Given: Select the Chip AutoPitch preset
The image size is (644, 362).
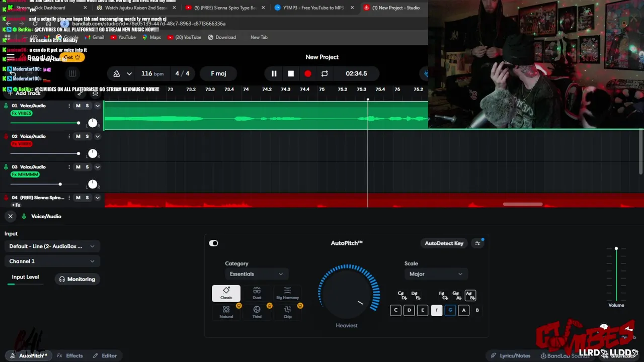Looking at the screenshot, I should click(x=287, y=312).
